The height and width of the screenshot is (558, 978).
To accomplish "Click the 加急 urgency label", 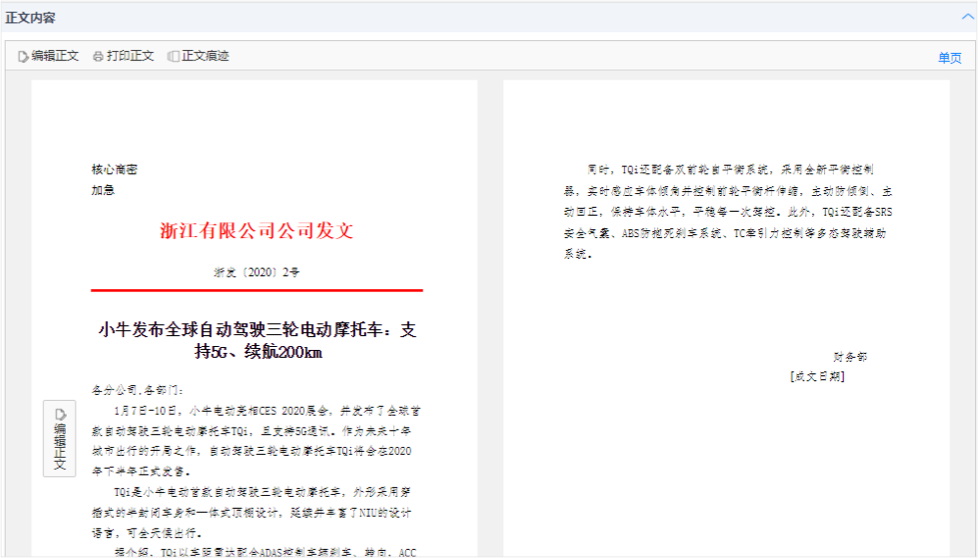I will (103, 190).
